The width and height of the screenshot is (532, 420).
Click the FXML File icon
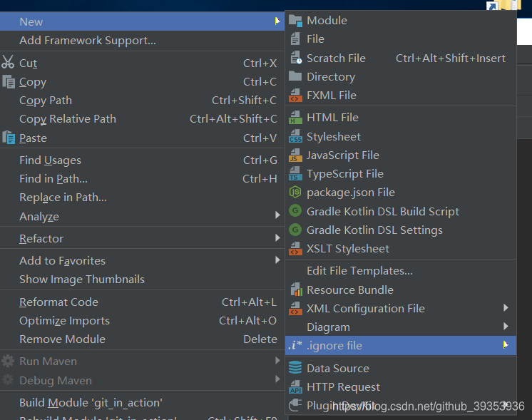coord(295,96)
